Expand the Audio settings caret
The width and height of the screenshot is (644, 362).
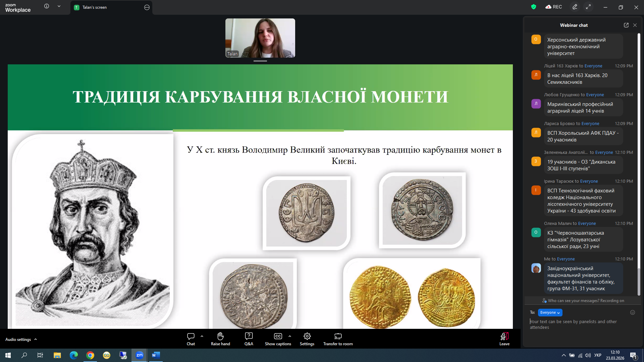click(36, 340)
